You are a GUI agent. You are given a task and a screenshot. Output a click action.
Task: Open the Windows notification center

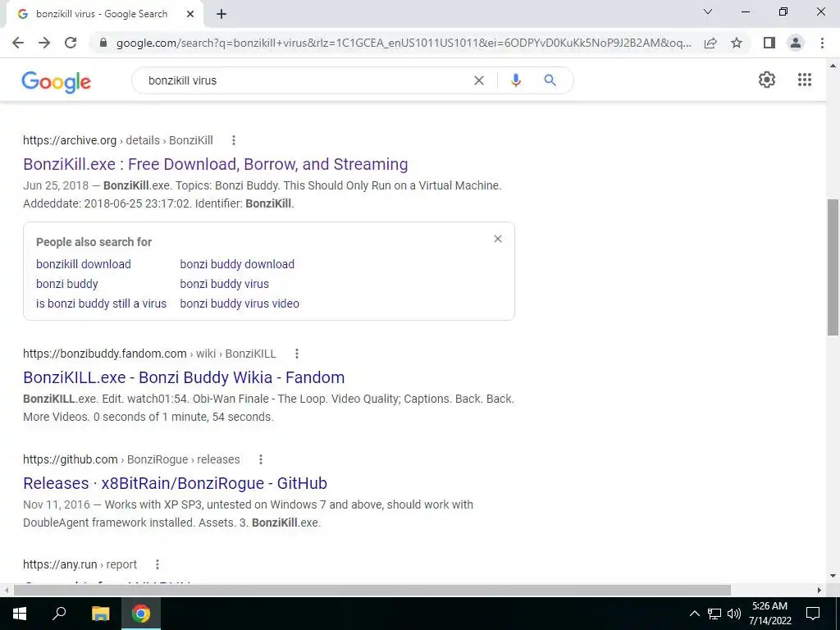(813, 614)
